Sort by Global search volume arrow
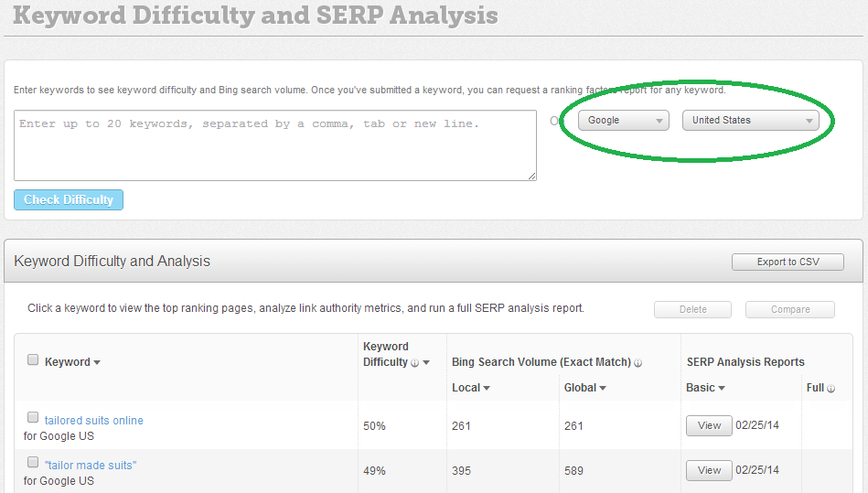This screenshot has width=868, height=493. [603, 389]
